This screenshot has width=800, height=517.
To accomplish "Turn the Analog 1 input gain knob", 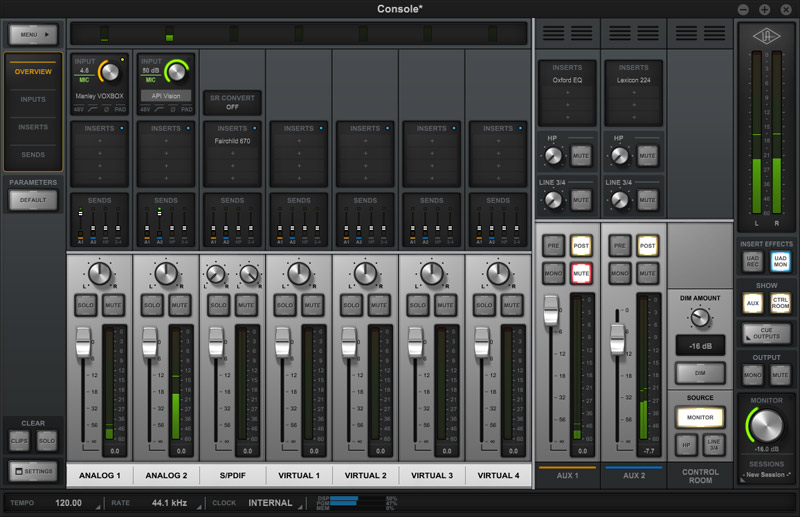I will pos(110,72).
